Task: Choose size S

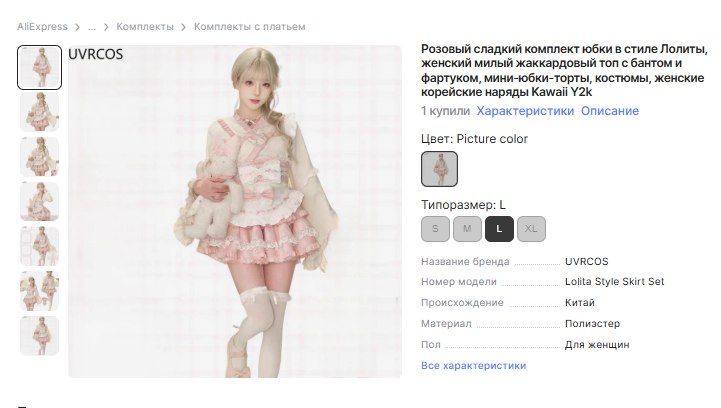Action: [x=435, y=229]
